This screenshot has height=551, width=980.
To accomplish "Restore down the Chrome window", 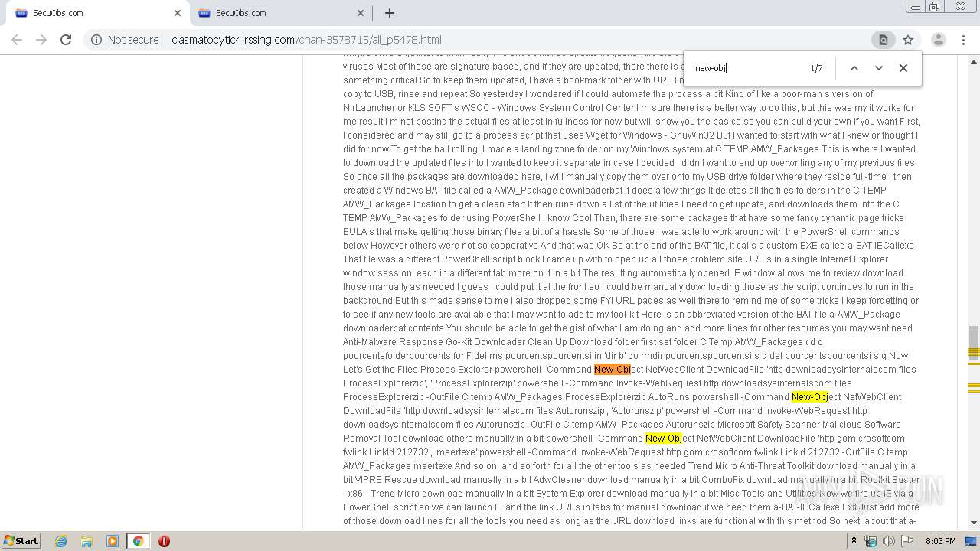I will [x=934, y=7].
